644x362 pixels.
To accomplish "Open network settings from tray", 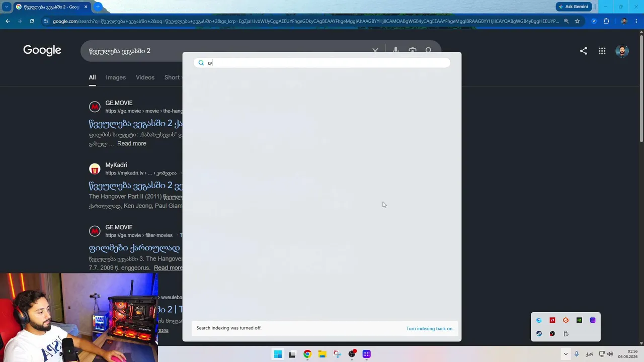I will (602, 354).
